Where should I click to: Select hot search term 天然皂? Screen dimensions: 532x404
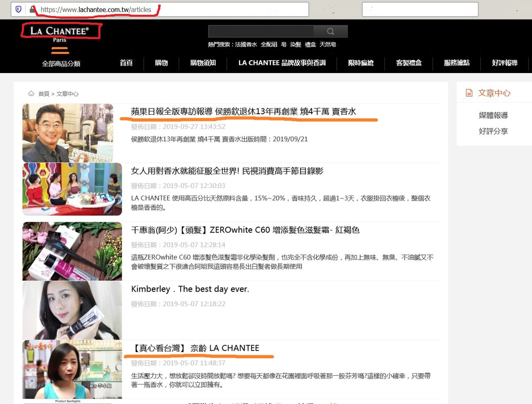pos(328,44)
